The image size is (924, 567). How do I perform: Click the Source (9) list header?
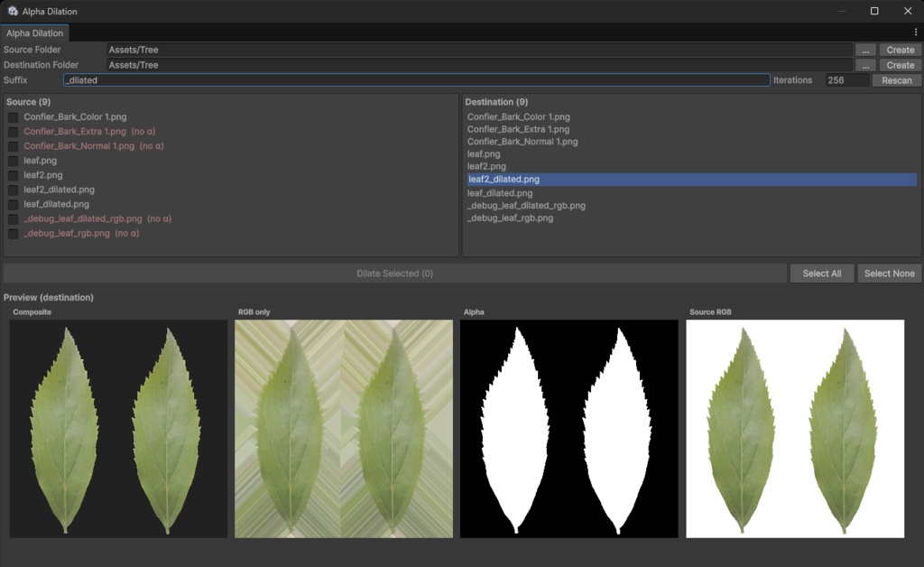(x=28, y=102)
